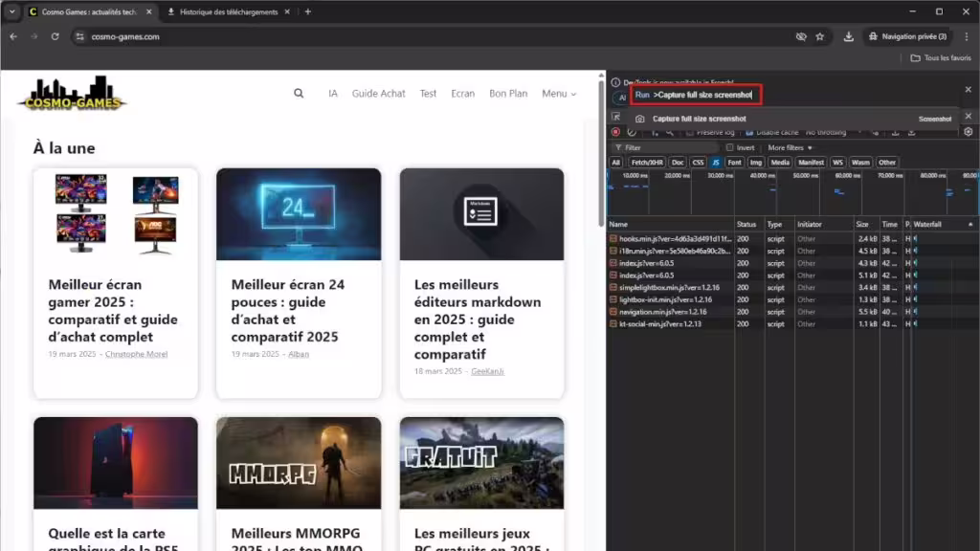Click the tracking protection eye icon
Image resolution: width=980 pixels, height=551 pixels.
(x=801, y=37)
